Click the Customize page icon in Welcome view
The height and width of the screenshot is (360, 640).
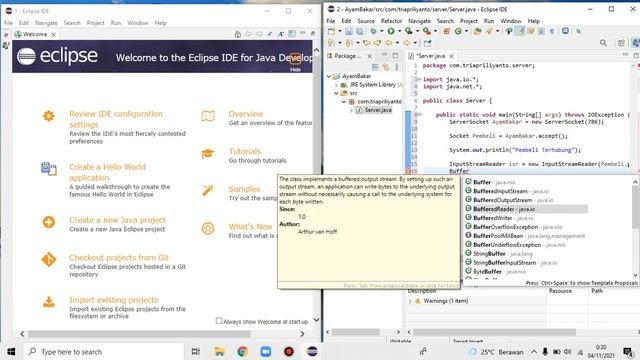click(292, 34)
